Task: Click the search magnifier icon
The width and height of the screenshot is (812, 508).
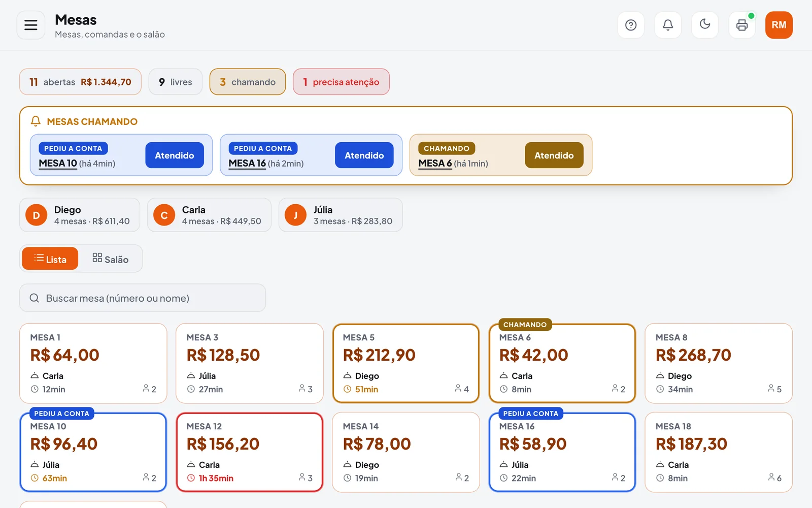Action: [x=35, y=298]
